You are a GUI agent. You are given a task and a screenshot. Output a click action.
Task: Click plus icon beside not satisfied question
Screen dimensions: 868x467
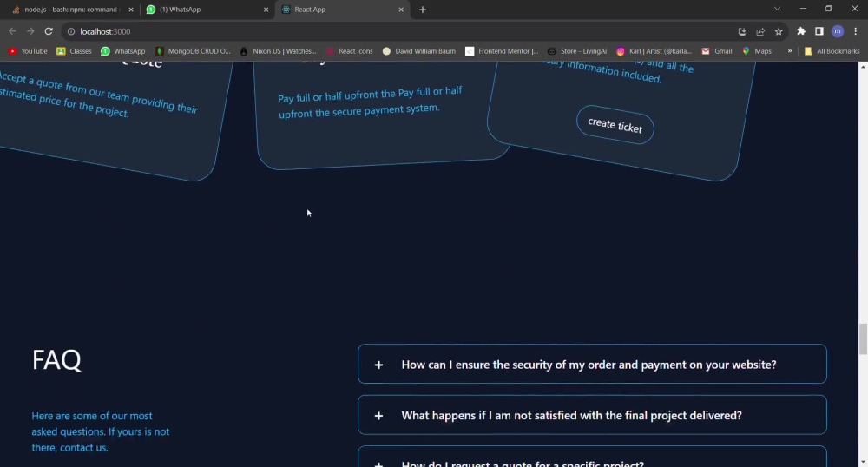pos(378,416)
